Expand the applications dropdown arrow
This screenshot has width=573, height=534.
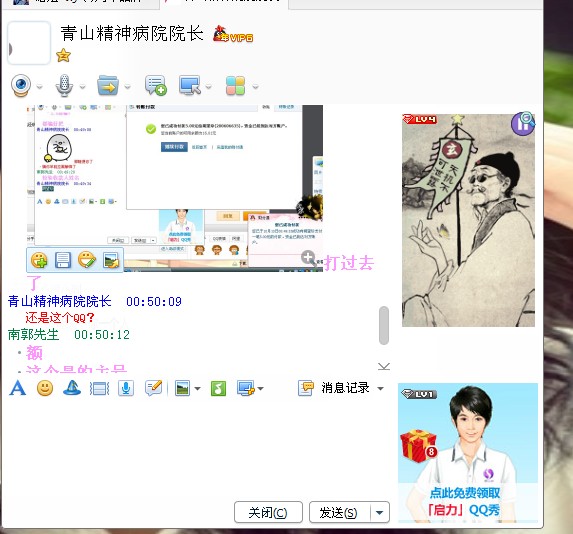click(255, 87)
